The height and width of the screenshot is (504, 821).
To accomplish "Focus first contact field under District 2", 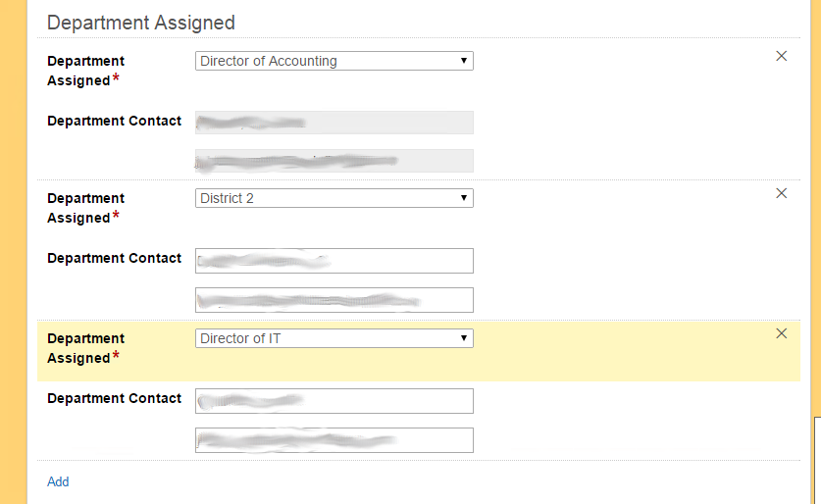I will (334, 261).
